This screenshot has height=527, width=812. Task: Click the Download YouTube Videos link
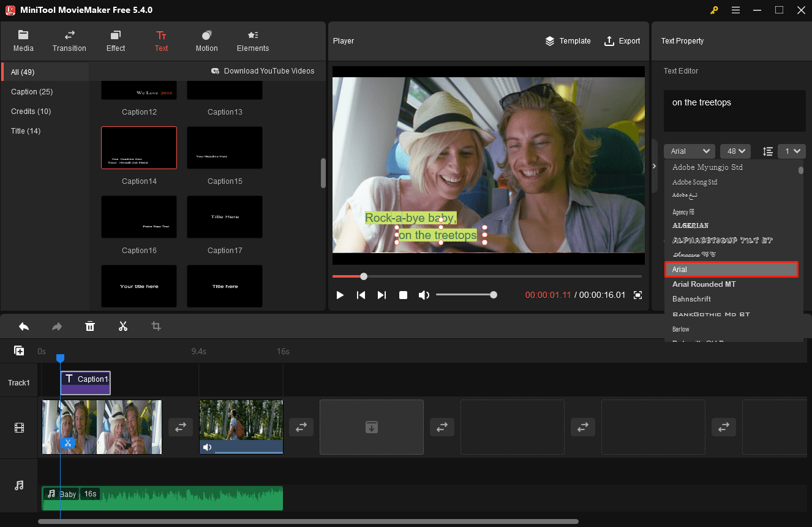click(263, 70)
